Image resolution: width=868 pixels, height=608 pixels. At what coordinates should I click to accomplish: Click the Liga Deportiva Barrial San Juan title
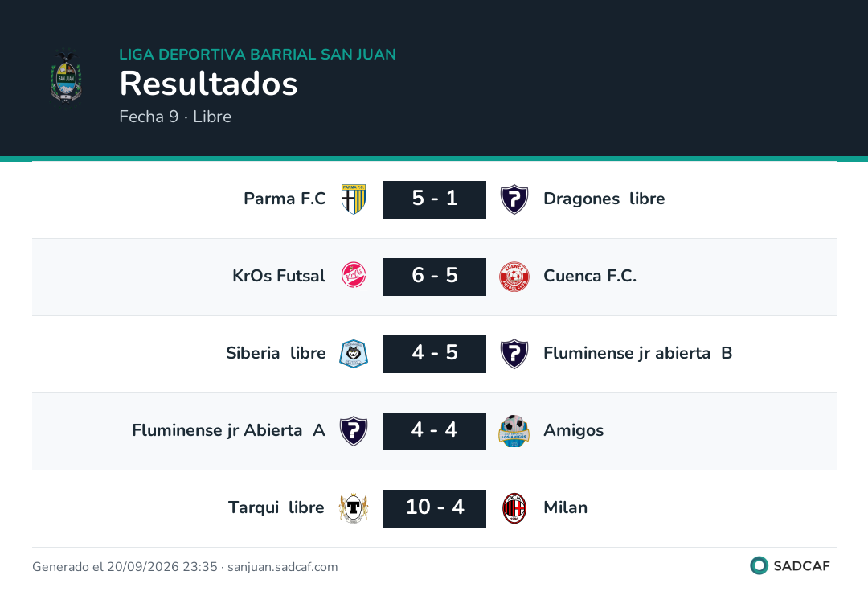coord(257,54)
